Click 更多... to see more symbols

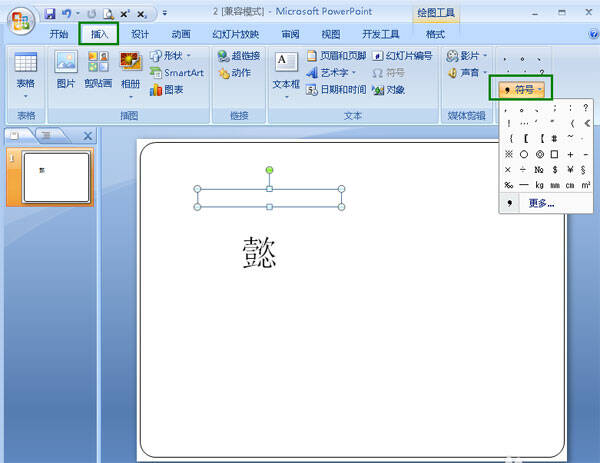(x=542, y=204)
